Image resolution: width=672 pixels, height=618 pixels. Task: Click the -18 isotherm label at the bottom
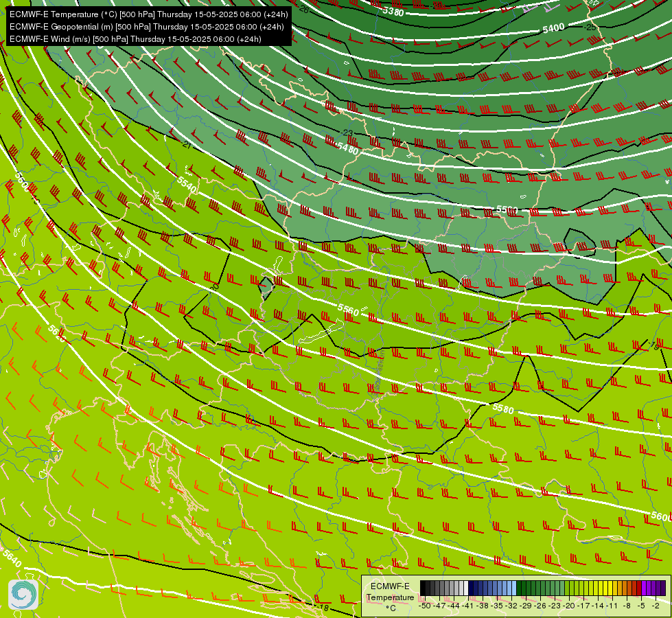pos(323,608)
